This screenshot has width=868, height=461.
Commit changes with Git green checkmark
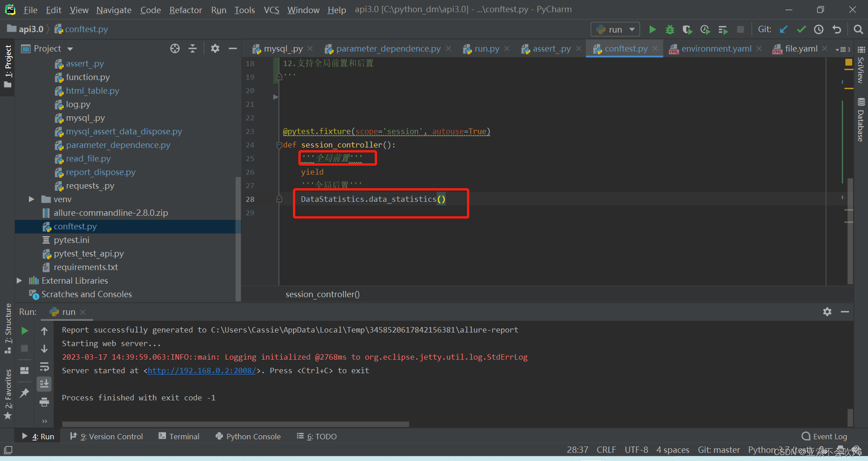tap(801, 29)
